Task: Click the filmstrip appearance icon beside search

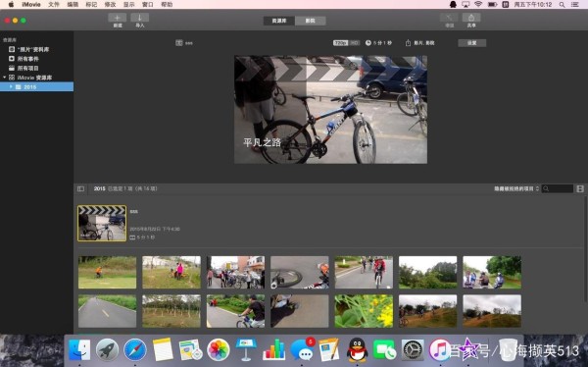Action: (x=580, y=188)
